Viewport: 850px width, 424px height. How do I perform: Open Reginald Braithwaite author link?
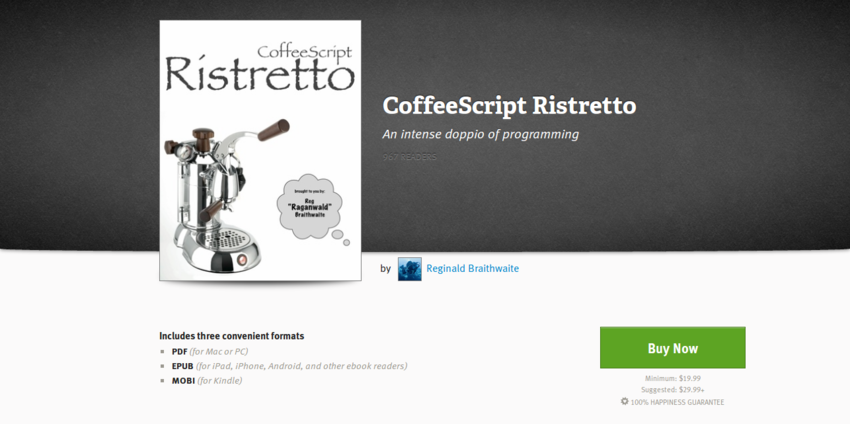[x=472, y=268]
